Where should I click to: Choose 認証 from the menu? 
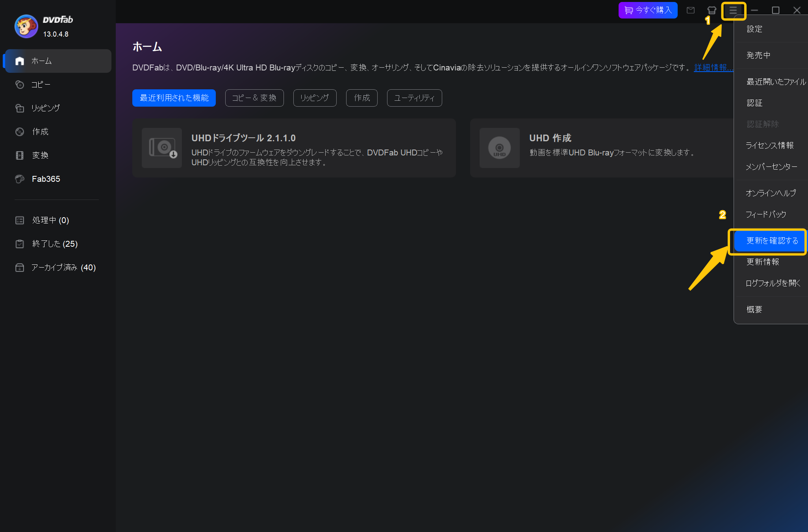[771, 103]
